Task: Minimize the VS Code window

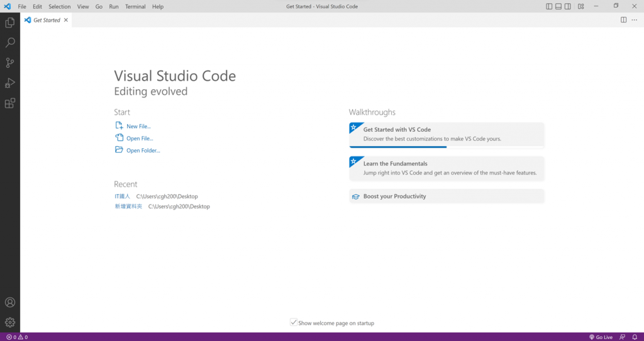Action: [x=596, y=6]
